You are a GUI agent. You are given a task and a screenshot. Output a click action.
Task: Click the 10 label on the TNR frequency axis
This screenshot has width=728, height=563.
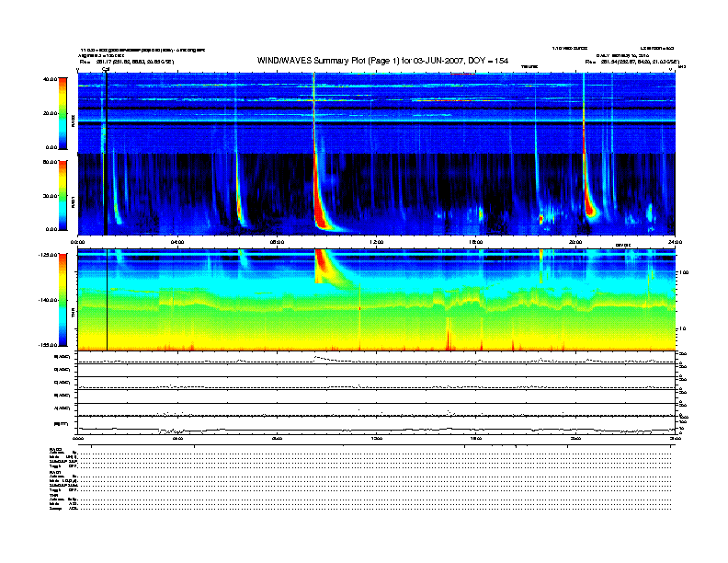pyautogui.click(x=681, y=328)
